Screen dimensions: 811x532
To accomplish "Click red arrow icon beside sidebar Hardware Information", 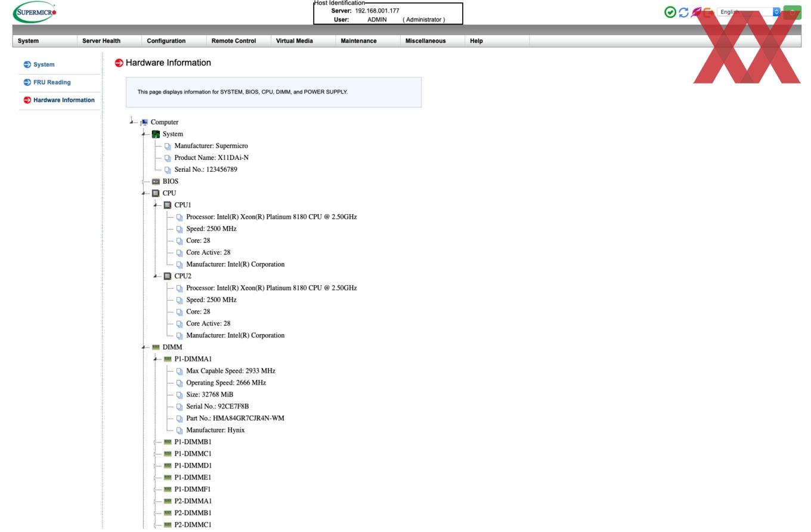I will (27, 100).
